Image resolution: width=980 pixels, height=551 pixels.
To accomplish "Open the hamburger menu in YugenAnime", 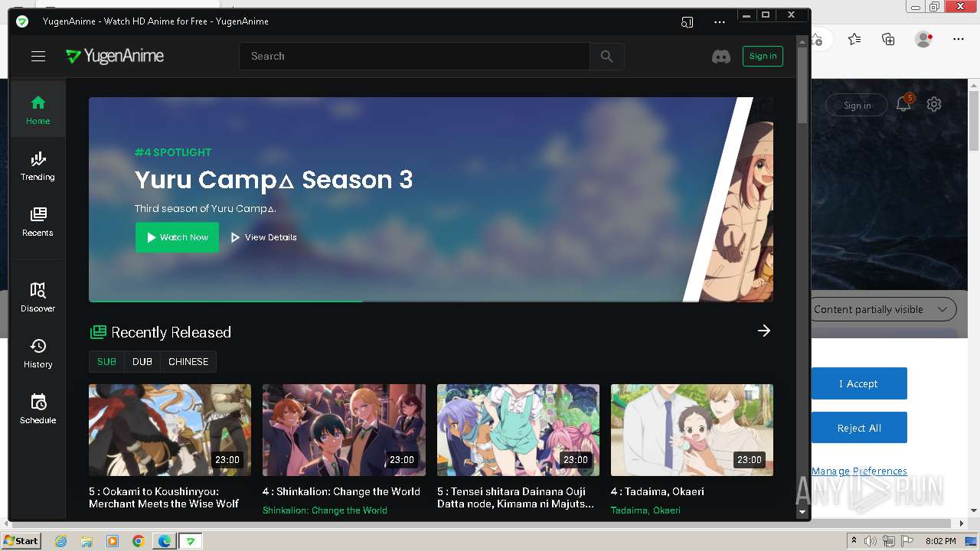I will [38, 56].
